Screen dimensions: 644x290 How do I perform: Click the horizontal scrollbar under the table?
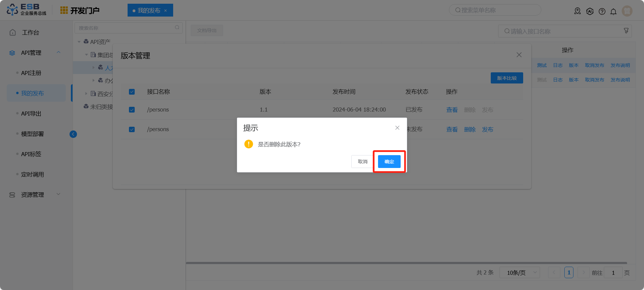pos(406,263)
